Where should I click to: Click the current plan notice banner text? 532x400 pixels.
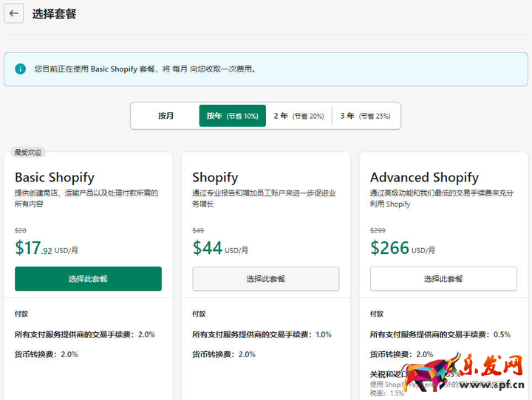146,69
